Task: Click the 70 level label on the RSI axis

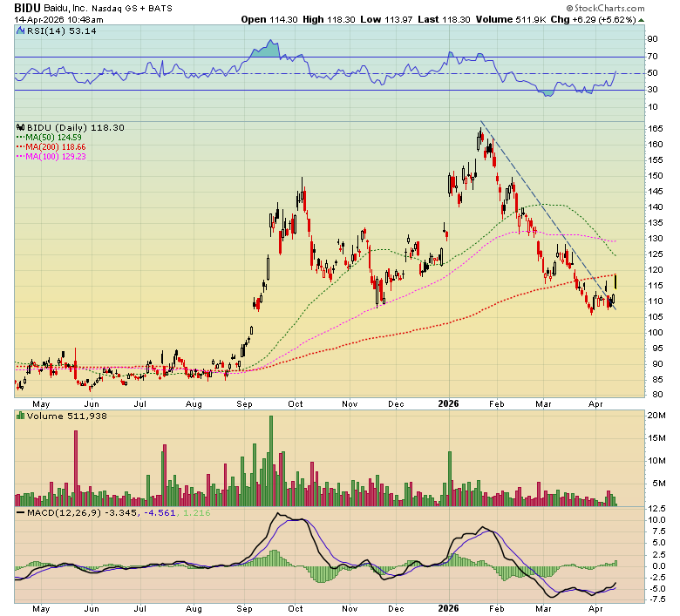Action: coord(652,57)
